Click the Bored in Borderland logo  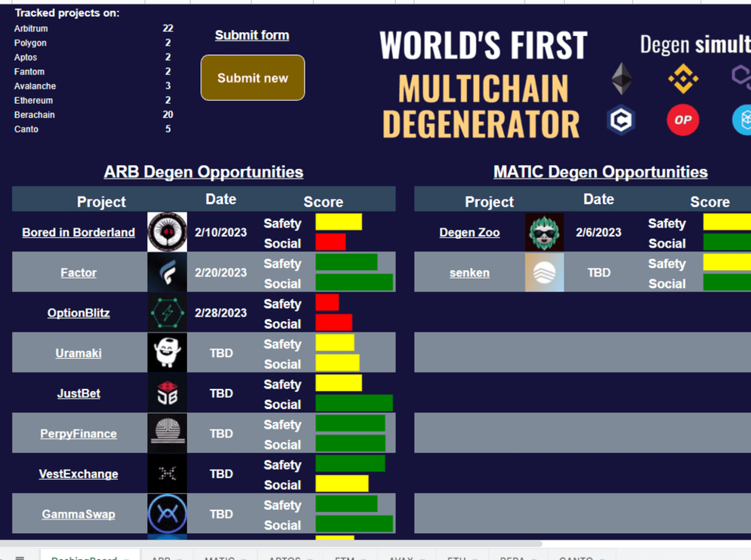click(167, 232)
